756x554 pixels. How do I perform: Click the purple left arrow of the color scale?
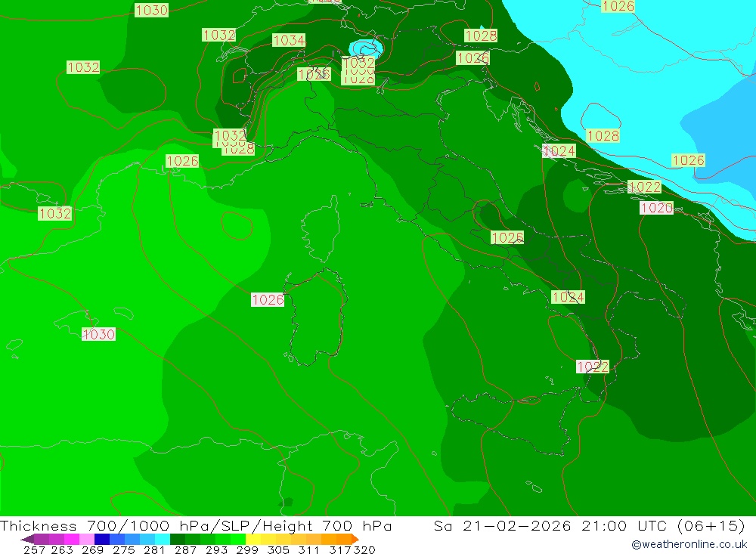point(27,539)
